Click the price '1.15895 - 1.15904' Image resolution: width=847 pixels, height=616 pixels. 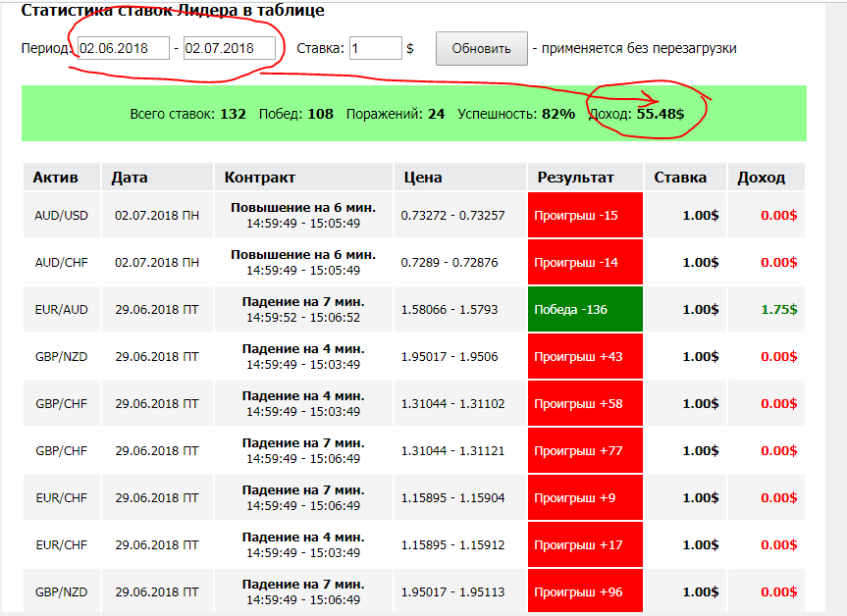pos(452,497)
